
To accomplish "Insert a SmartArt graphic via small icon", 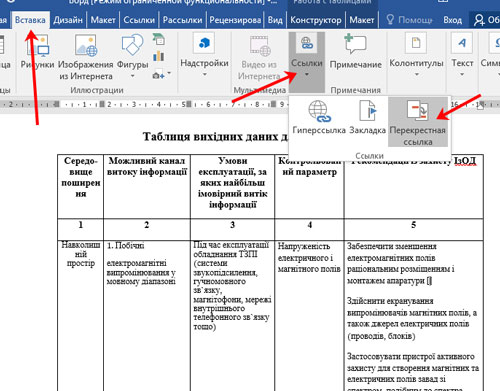I will [x=159, y=40].
